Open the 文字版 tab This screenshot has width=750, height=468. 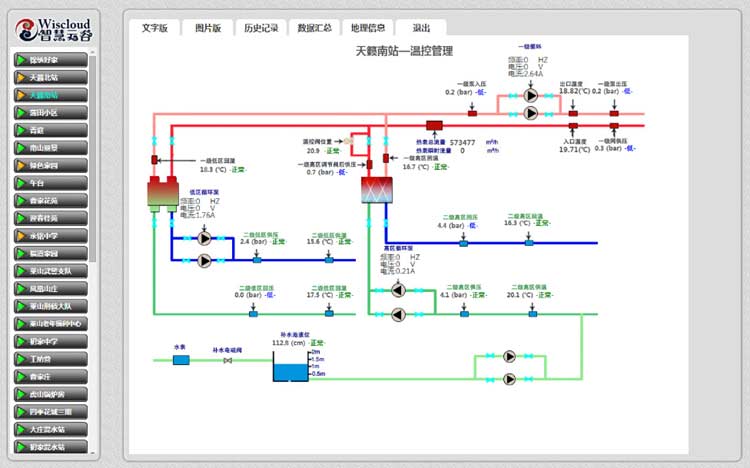click(x=154, y=28)
